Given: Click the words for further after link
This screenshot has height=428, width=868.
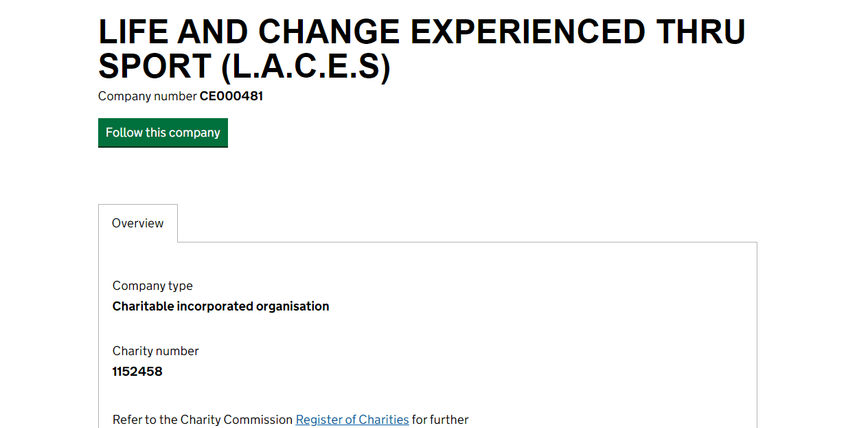Looking at the screenshot, I should coord(440,419).
